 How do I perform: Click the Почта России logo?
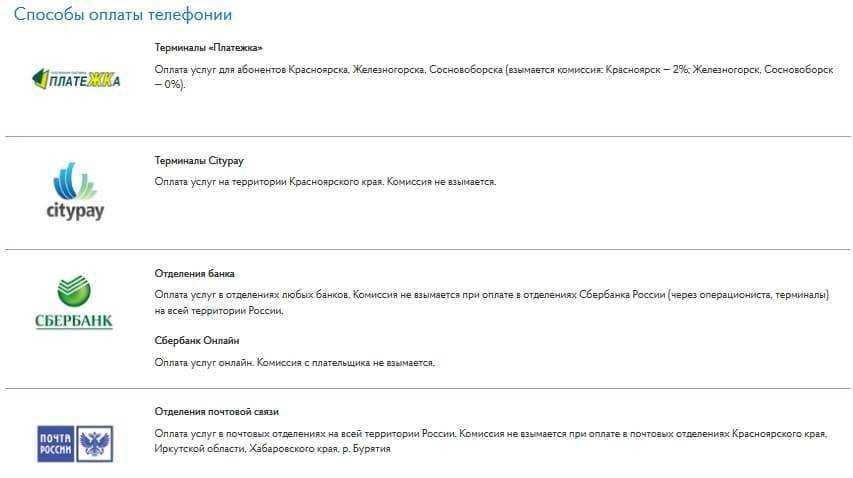[x=75, y=443]
